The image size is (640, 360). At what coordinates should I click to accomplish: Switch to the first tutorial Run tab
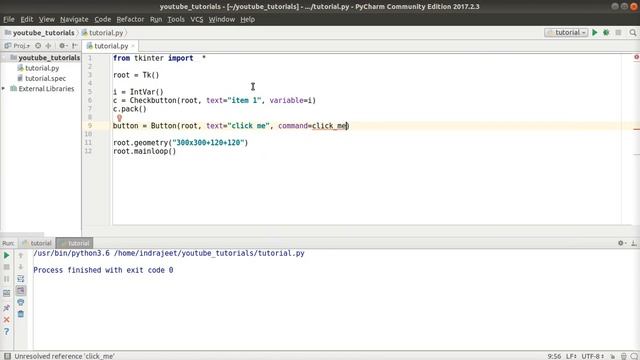click(x=37, y=243)
